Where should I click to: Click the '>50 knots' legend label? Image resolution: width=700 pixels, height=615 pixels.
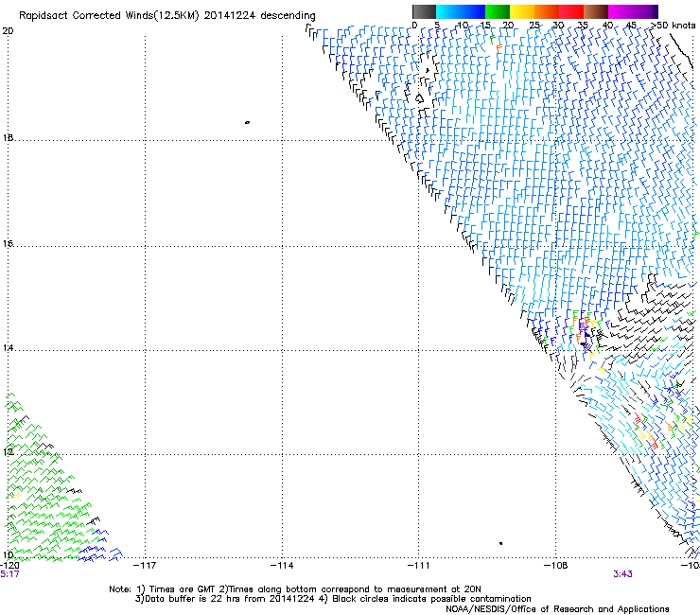pyautogui.click(x=674, y=26)
